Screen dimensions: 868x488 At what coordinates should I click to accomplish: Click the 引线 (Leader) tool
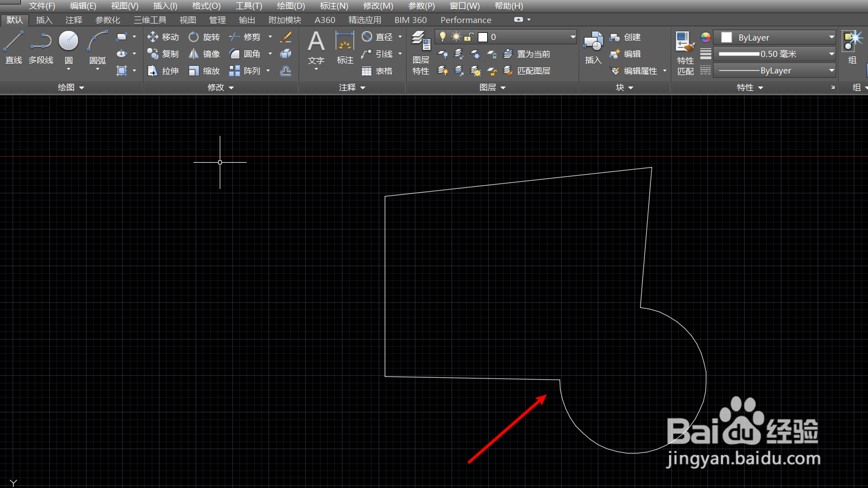[377, 54]
